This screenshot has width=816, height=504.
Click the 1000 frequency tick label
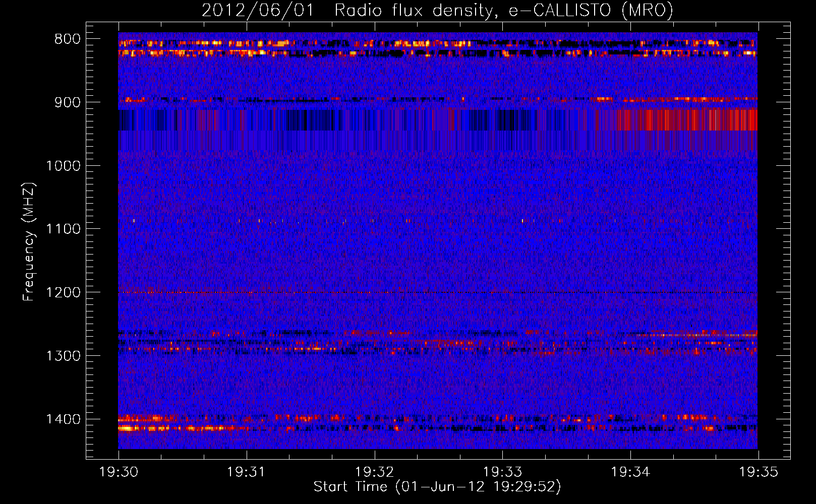pyautogui.click(x=63, y=166)
